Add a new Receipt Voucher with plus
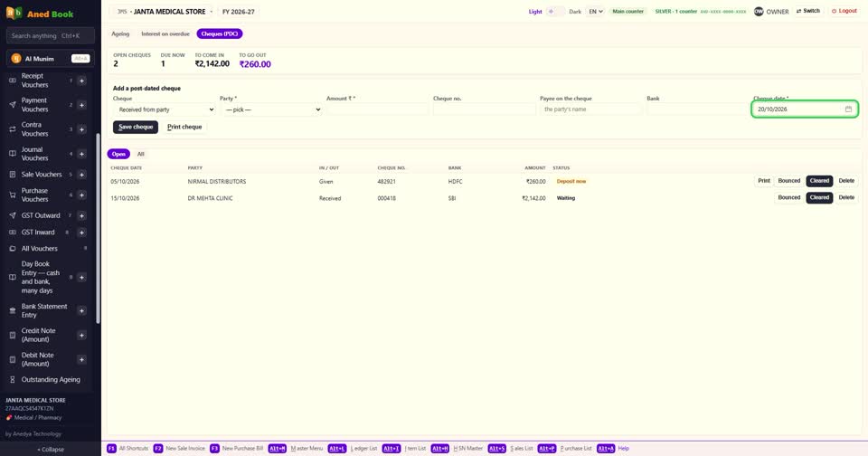Screen dimensions: 868x456 pyautogui.click(x=82, y=81)
